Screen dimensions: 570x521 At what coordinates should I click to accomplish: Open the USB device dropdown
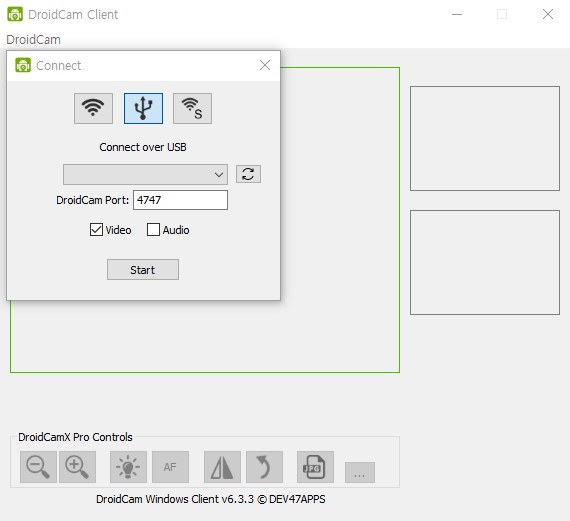tap(145, 175)
